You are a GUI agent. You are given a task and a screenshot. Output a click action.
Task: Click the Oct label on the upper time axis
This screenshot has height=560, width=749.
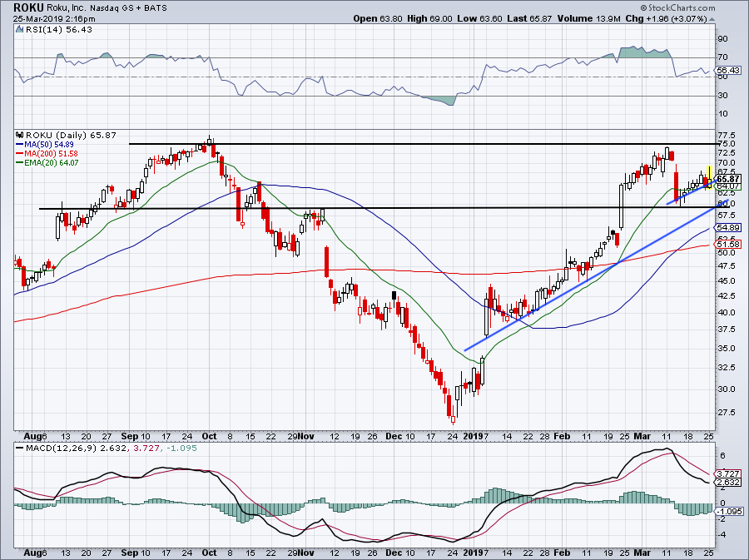(209, 436)
